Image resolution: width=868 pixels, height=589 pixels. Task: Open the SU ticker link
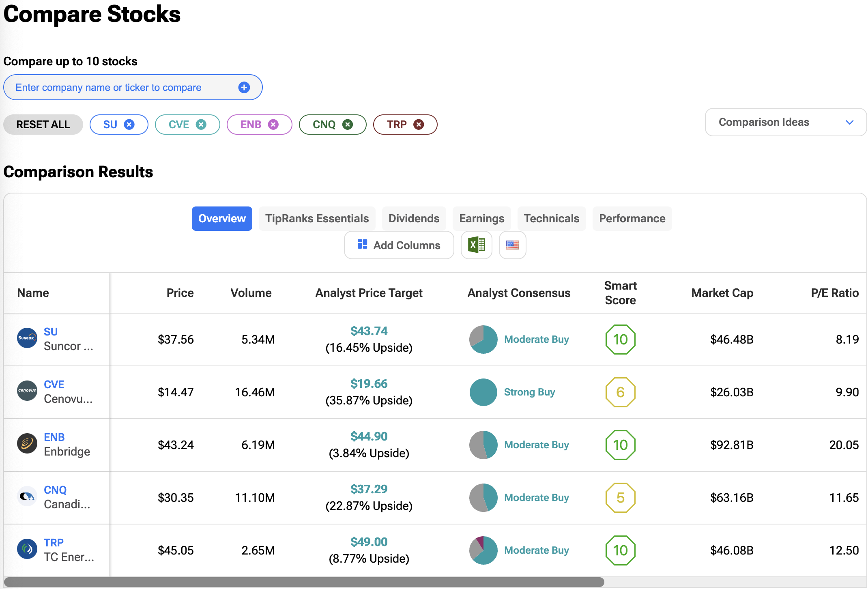click(x=51, y=332)
